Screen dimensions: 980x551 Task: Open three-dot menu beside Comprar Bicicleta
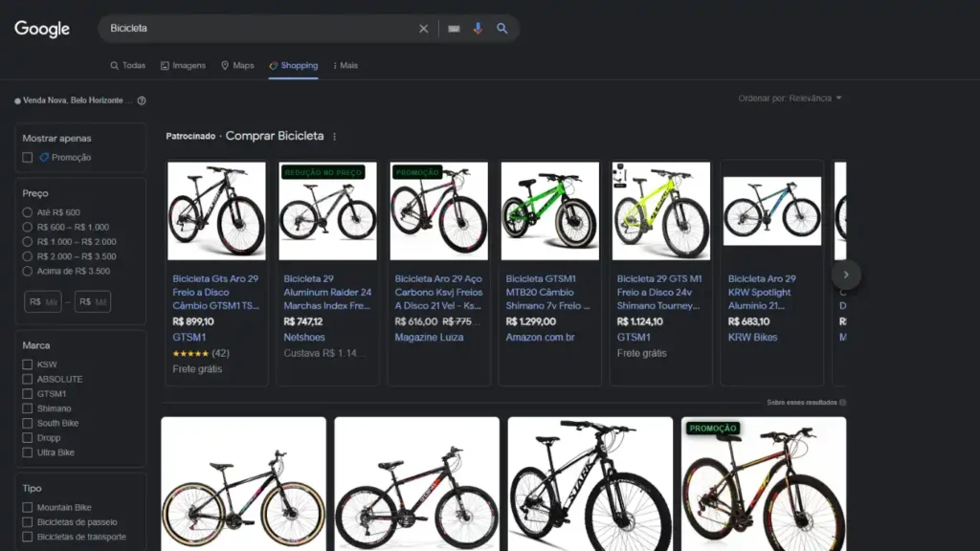334,137
